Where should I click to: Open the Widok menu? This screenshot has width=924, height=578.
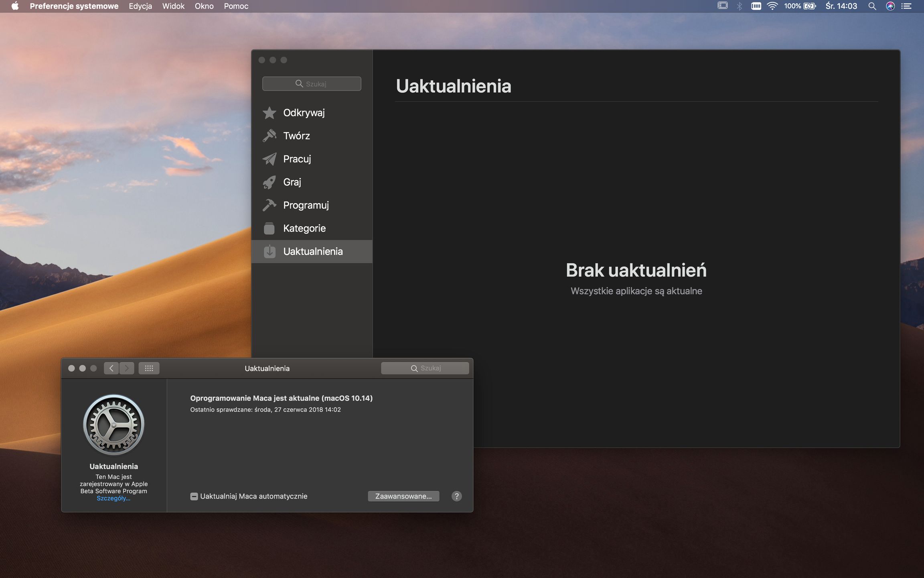click(173, 6)
